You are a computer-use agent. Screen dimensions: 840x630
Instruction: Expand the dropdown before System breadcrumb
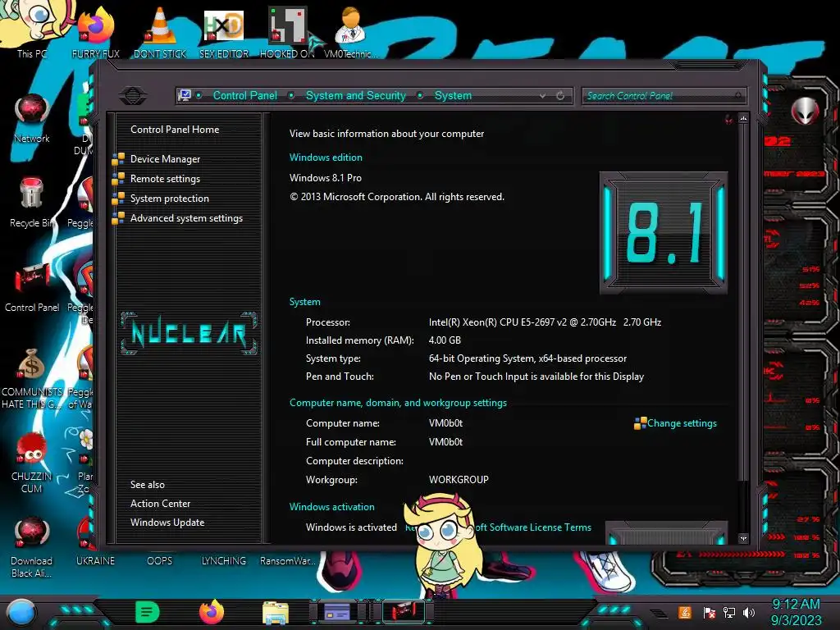tap(420, 95)
